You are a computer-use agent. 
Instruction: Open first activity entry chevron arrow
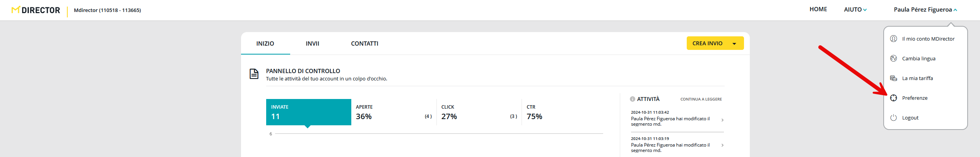click(722, 120)
